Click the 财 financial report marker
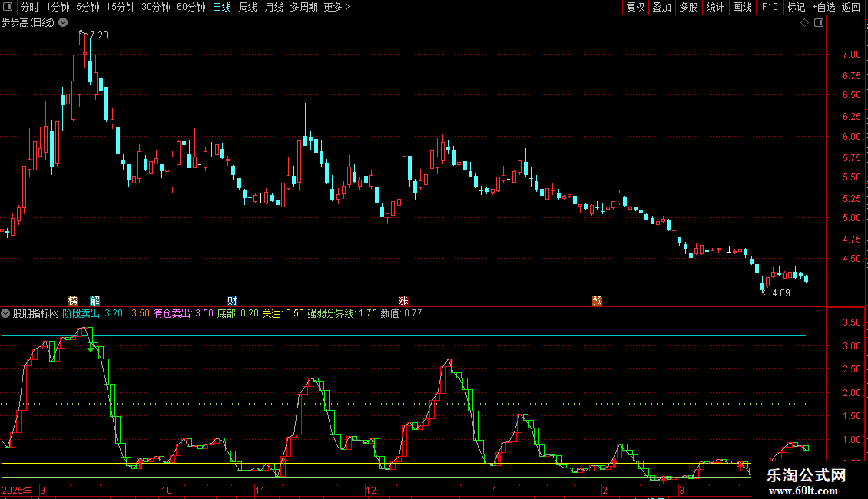This screenshot has height=499, width=868. [x=232, y=300]
